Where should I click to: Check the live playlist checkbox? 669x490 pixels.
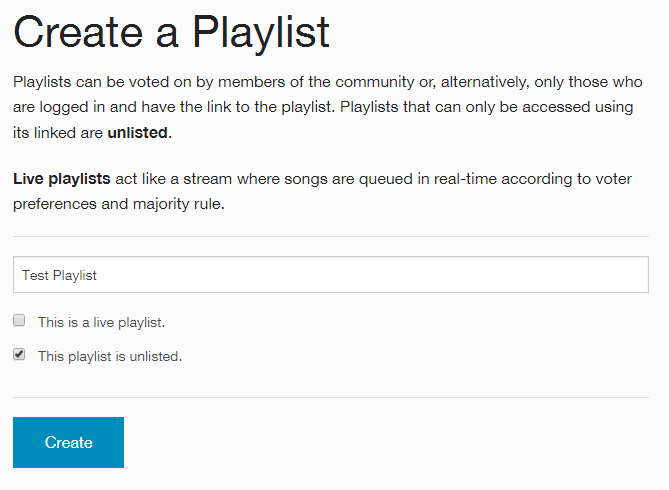[x=19, y=321]
